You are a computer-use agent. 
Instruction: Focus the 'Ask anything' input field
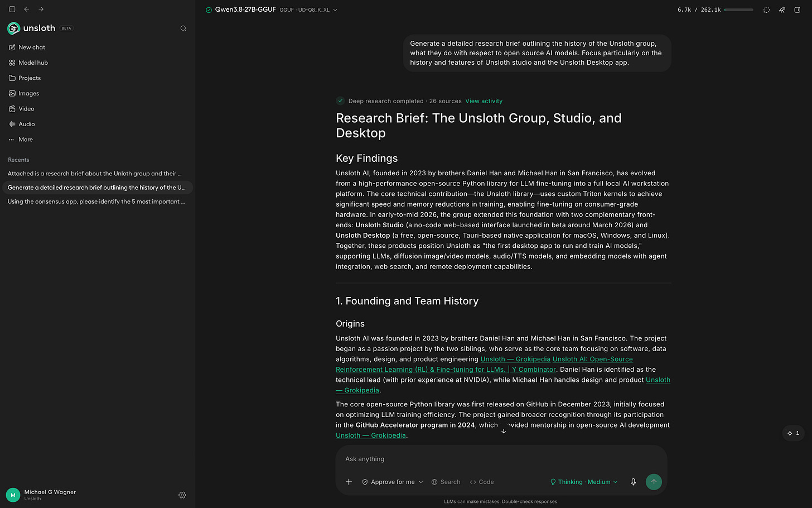pos(501,459)
